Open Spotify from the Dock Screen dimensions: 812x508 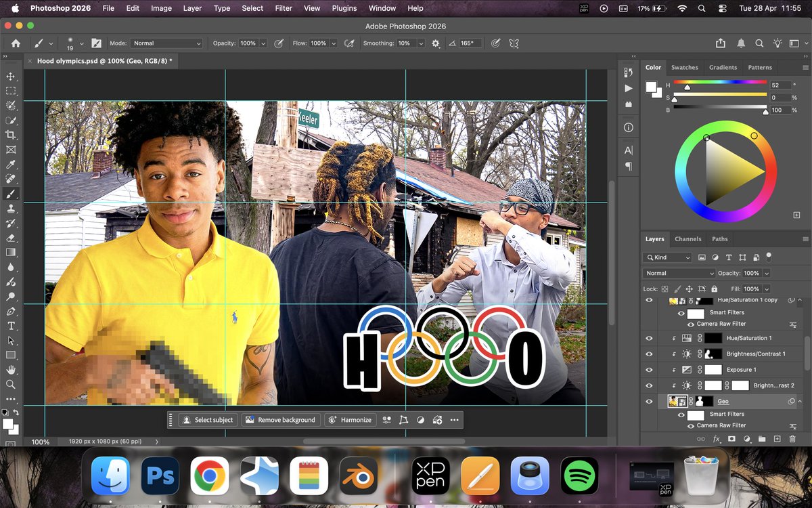pos(579,475)
